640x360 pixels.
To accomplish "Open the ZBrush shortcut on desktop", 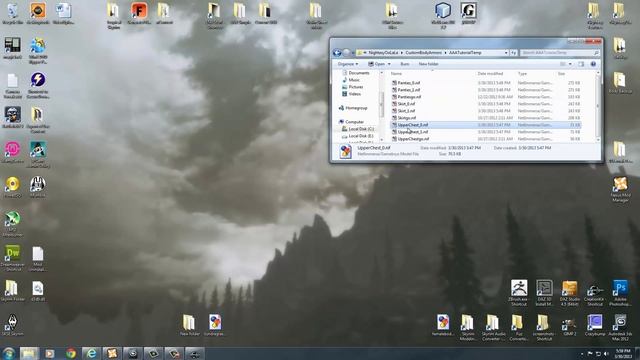I will [x=519, y=292].
